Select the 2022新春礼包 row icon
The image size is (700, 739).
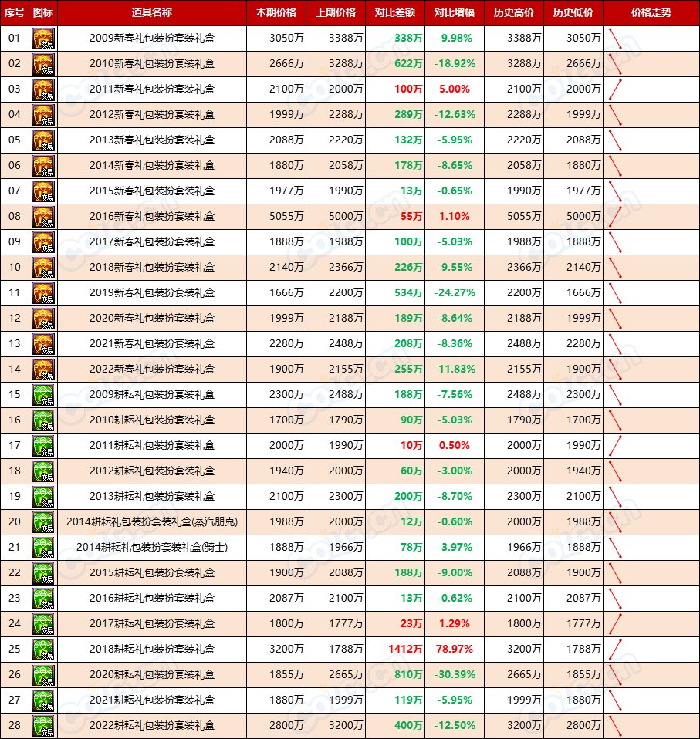(x=43, y=369)
